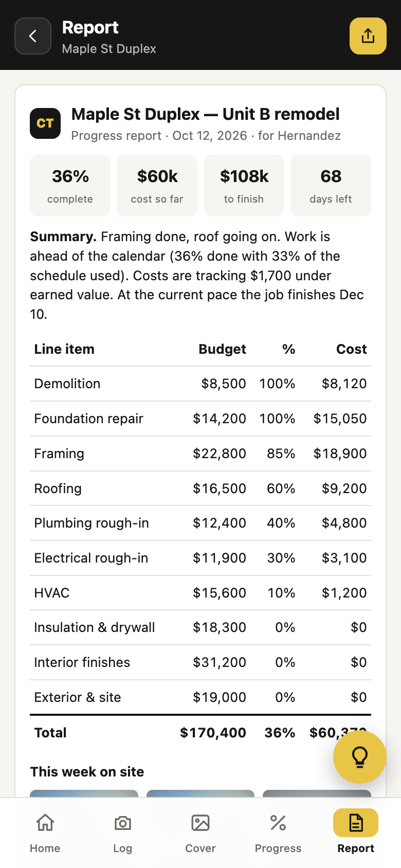Open the lightbulb tips floating button
This screenshot has height=868, width=401.
pos(360,757)
